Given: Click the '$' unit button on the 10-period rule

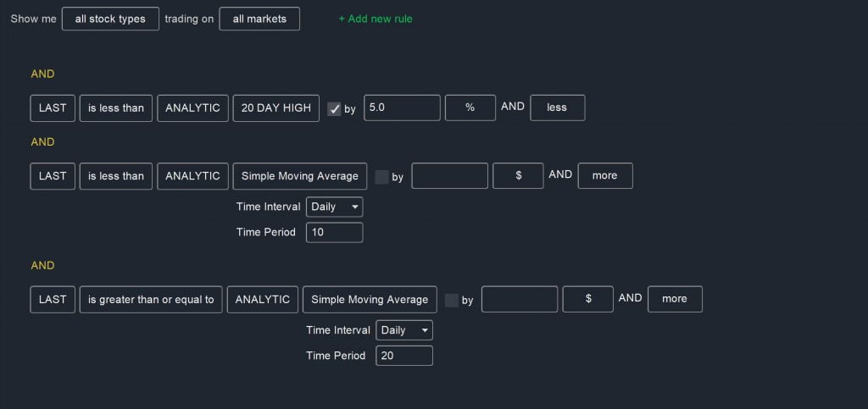Looking at the screenshot, I should (518, 176).
